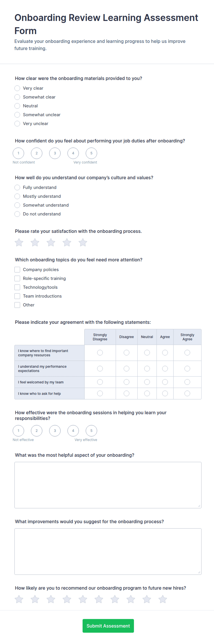Viewport: 214px width, 644px height.
Task: Select confidence level 4 on scale
Action: pyautogui.click(x=73, y=153)
